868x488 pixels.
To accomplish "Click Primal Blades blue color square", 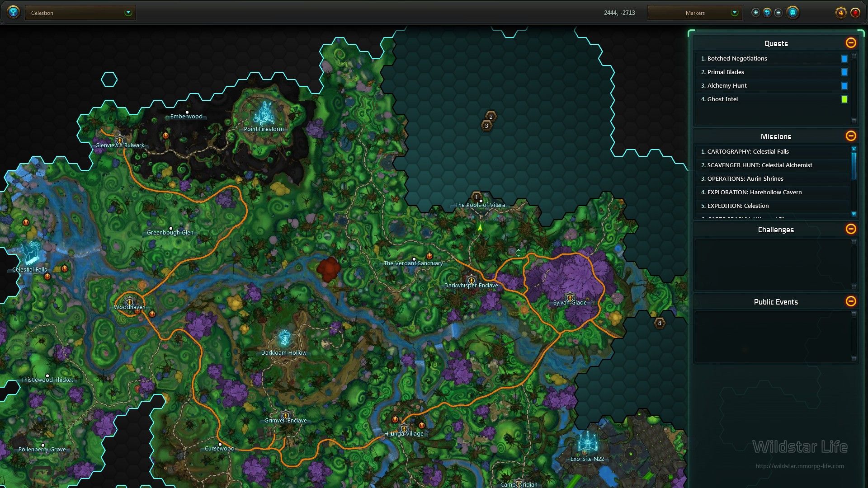I will point(844,72).
